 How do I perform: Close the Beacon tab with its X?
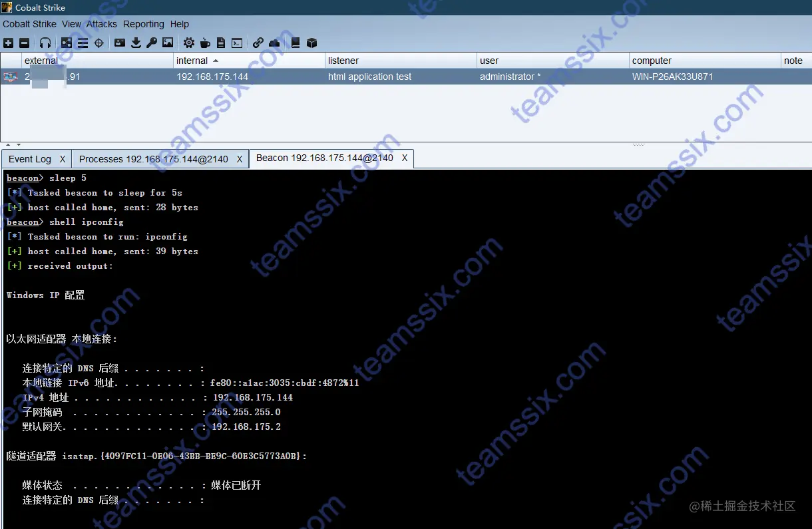(405, 158)
